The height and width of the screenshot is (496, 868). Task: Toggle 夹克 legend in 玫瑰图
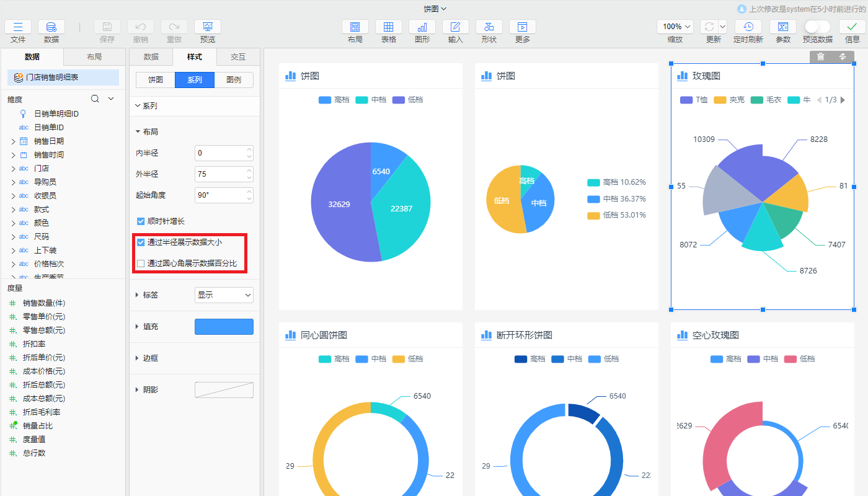click(729, 100)
